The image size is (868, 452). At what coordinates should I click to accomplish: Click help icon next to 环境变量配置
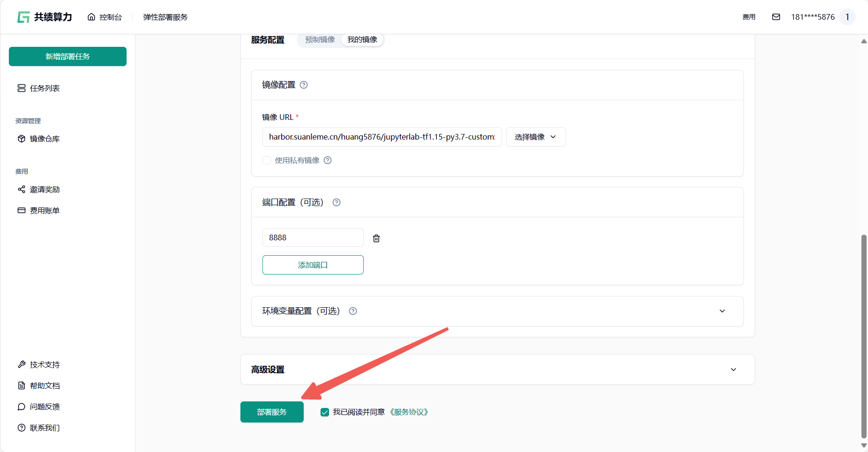pos(353,311)
